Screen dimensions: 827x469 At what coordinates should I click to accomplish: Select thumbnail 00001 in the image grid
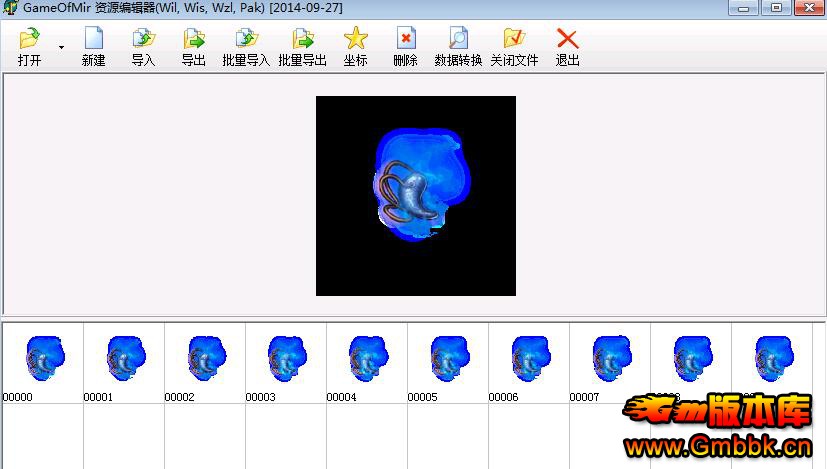tap(124, 359)
